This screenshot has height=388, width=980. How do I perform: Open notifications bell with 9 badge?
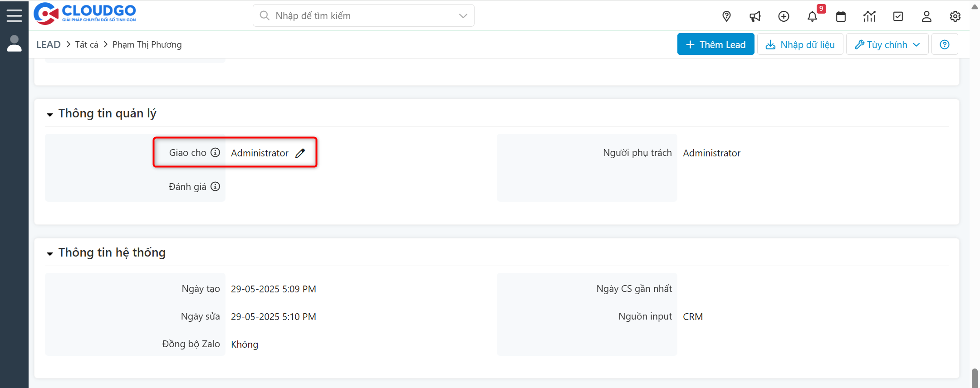click(x=813, y=17)
